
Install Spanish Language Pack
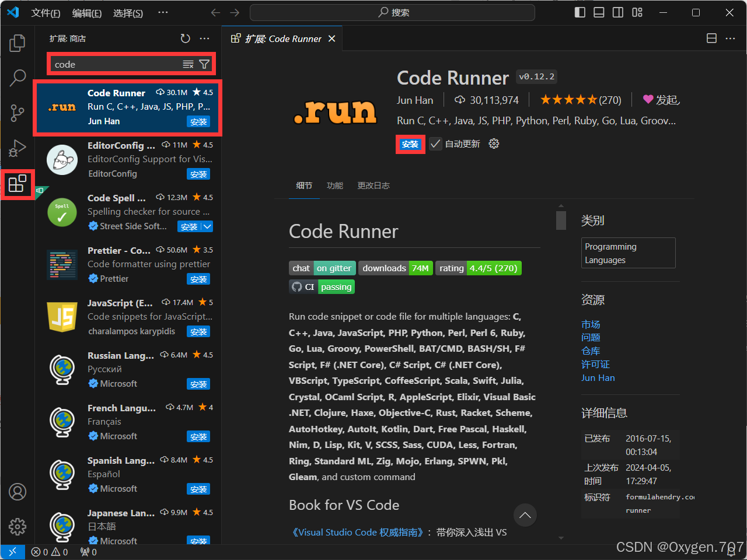tap(198, 489)
